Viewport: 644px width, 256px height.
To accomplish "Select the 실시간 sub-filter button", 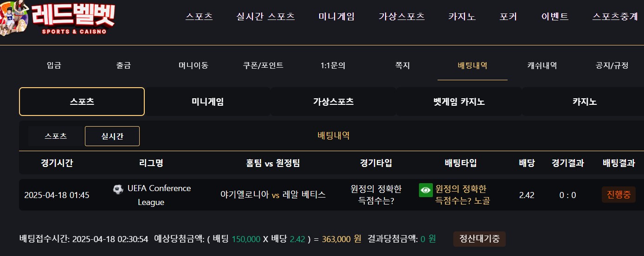I will pos(112,136).
